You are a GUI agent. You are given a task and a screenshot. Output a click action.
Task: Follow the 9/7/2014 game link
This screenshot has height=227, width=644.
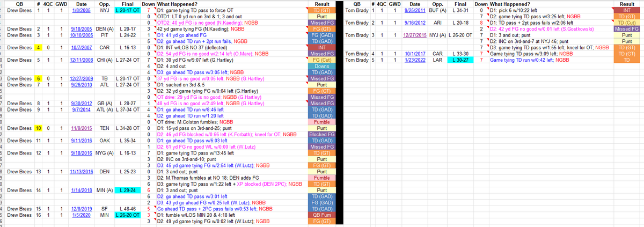(x=82, y=109)
